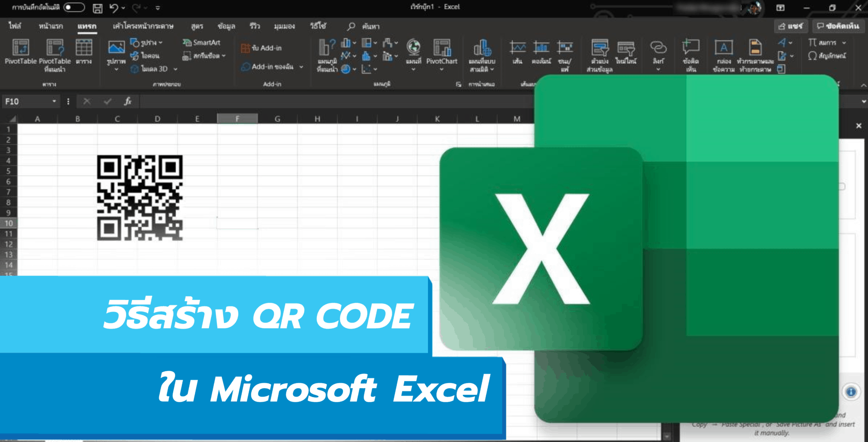Click the Undo arrow icon
The width and height of the screenshot is (868, 442).
pos(114,8)
